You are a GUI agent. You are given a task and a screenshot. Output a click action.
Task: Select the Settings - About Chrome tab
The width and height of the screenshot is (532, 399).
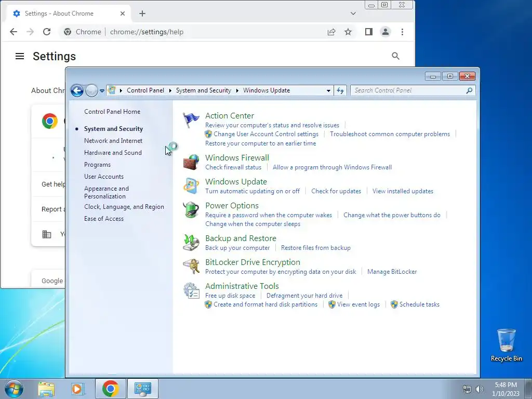point(69,14)
